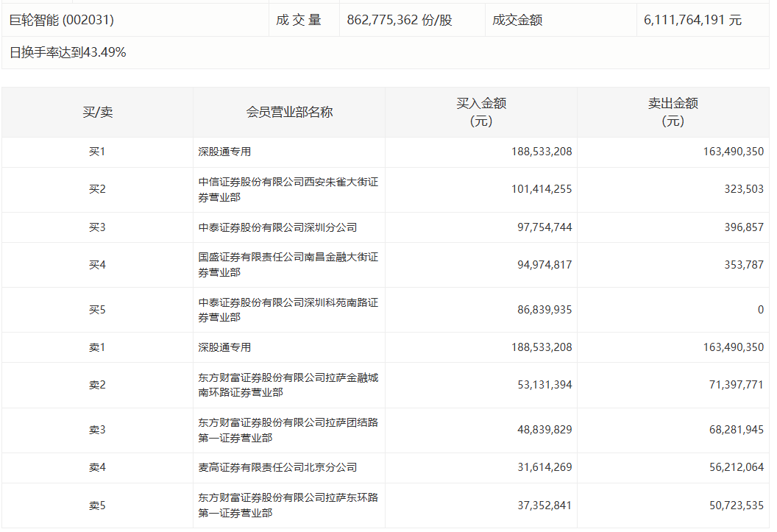Select the stock name 巨轮智能 (002031)
Image resolution: width=777 pixels, height=532 pixels.
click(62, 20)
